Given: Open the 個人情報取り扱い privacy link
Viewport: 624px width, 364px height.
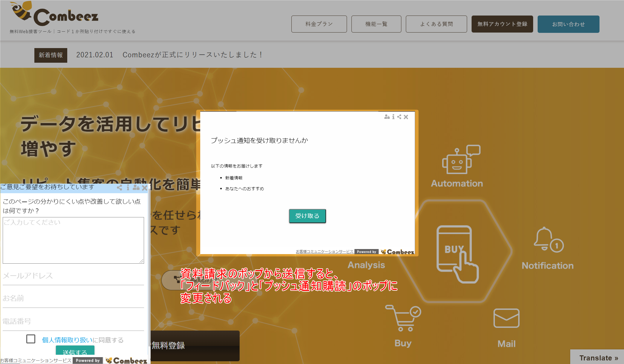Looking at the screenshot, I should coord(67,340).
